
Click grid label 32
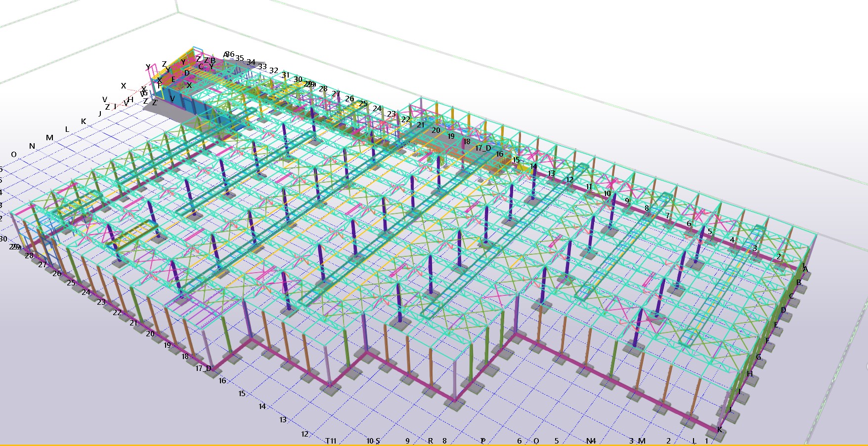click(x=274, y=71)
